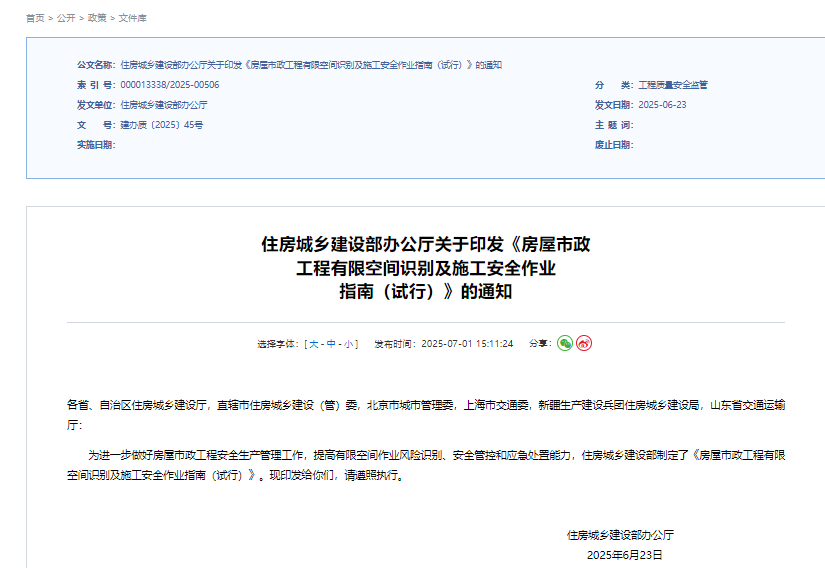Click the salutation paragraph starting 各省、自治区
This screenshot has height=568, width=825.
tap(426, 414)
